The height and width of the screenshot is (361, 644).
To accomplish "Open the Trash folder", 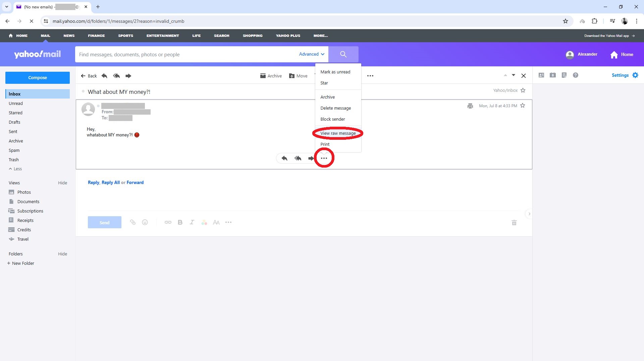I will click(x=14, y=160).
